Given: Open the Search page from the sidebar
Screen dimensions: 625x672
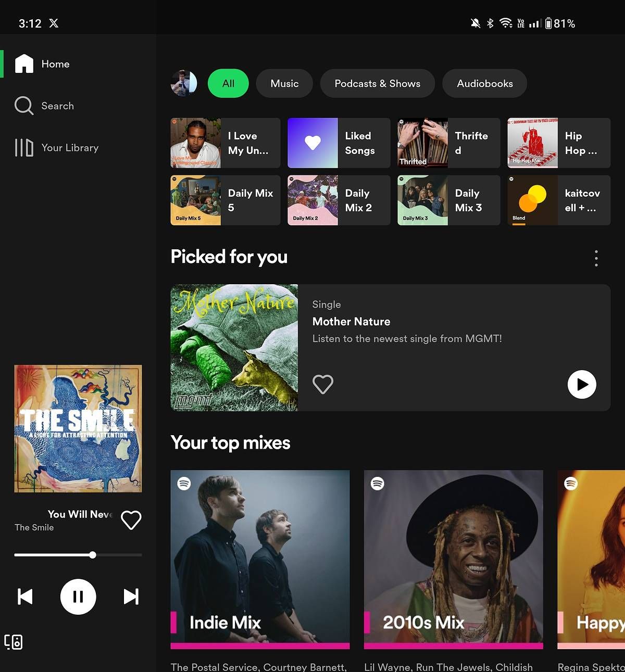Looking at the screenshot, I should click(57, 106).
